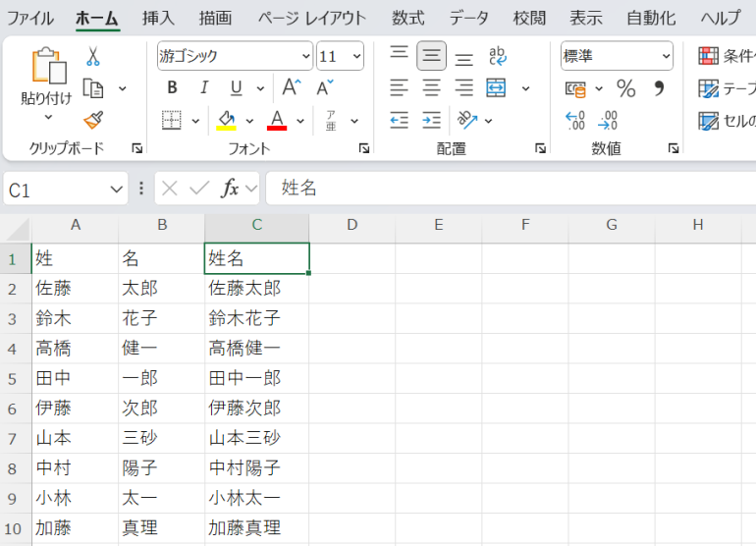Click conditional formatting icon

click(708, 56)
